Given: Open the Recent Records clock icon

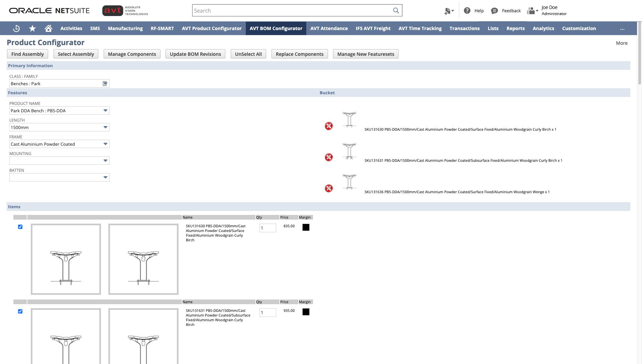Looking at the screenshot, I should [16, 29].
